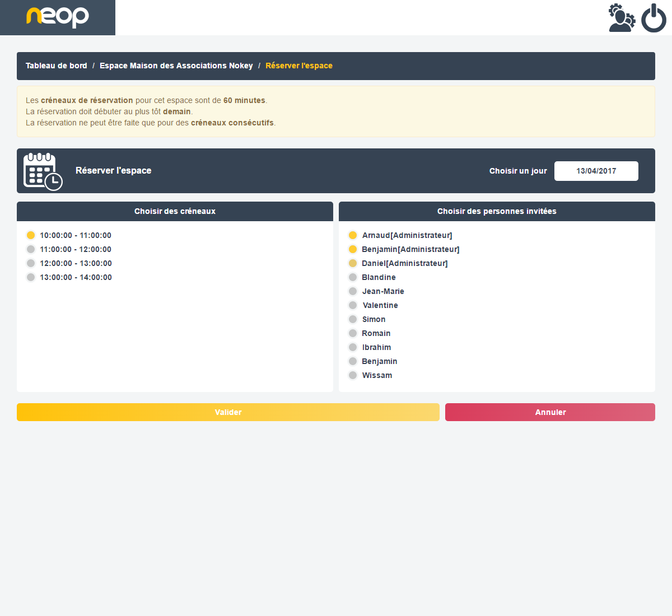
Task: Open the date picker showing 13/04/2017
Action: (596, 171)
